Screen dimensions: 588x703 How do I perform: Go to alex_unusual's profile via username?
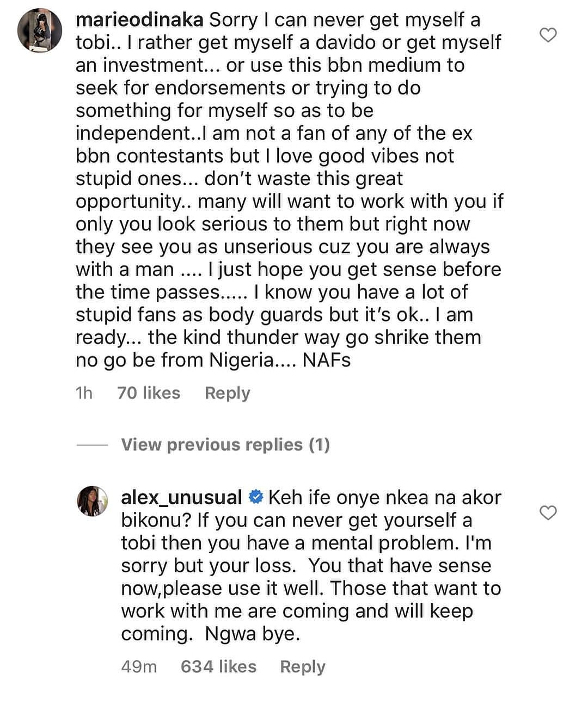[181, 497]
